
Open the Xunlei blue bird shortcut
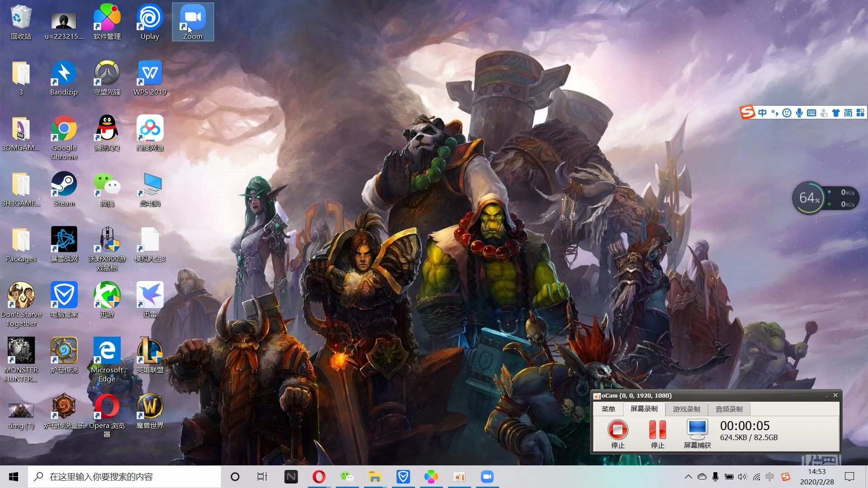[x=150, y=300]
